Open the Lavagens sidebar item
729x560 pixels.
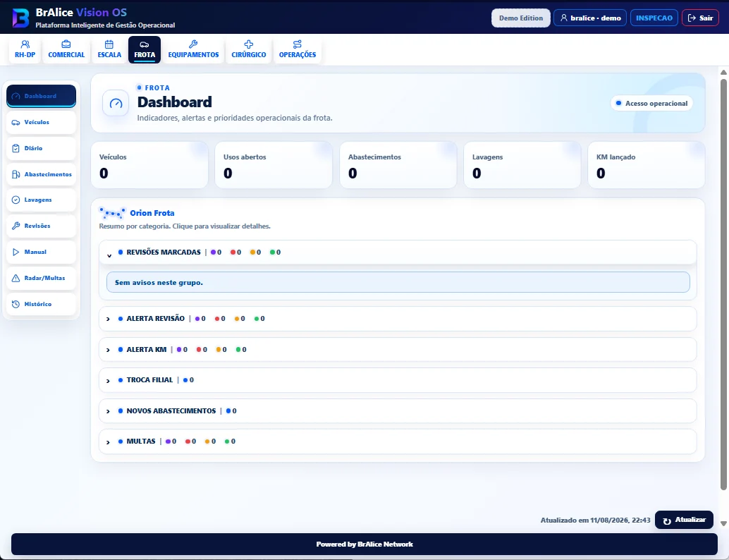coord(42,200)
